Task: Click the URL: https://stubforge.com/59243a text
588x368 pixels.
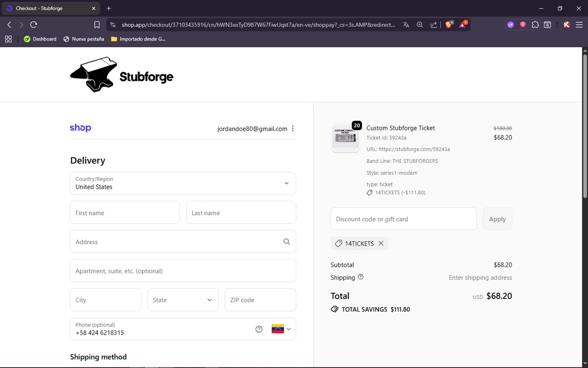Action: pyautogui.click(x=408, y=149)
